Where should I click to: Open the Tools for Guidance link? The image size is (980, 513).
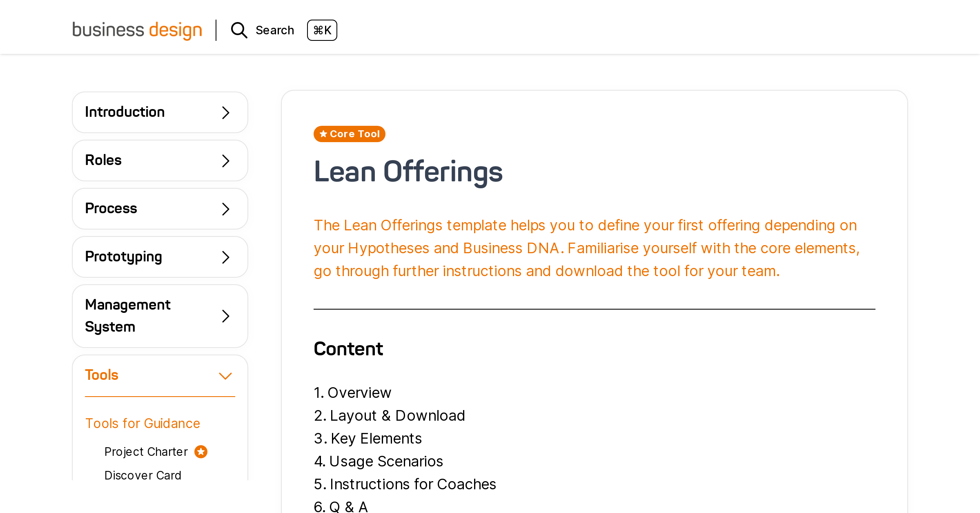pos(143,424)
